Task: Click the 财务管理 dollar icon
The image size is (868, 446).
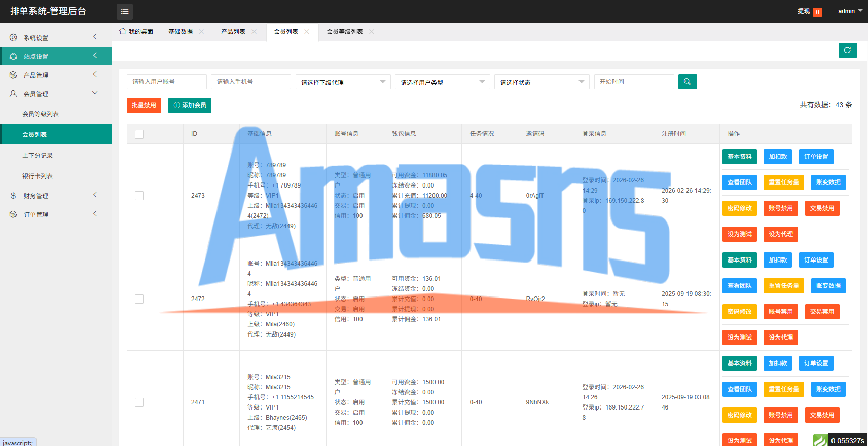Action: click(x=13, y=196)
